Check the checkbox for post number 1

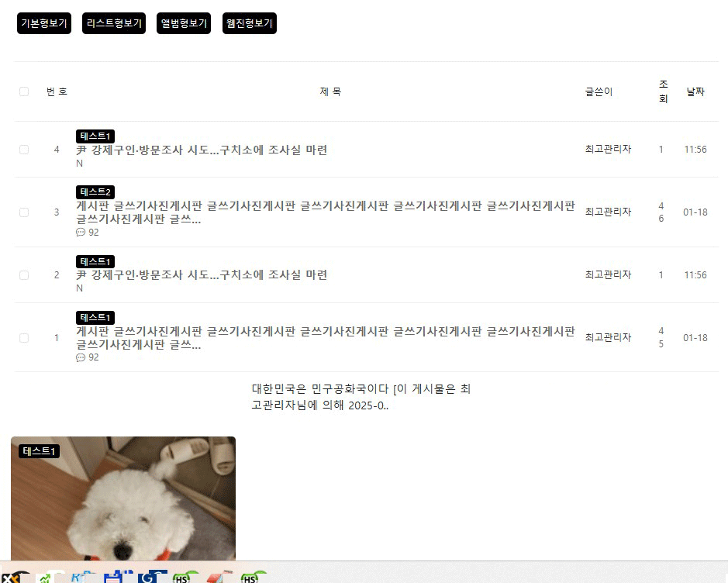point(24,338)
